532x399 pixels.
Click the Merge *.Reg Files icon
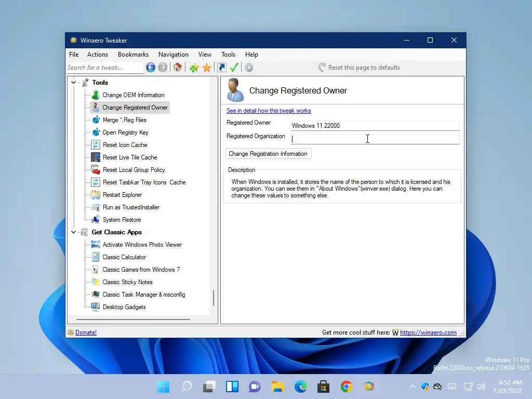(96, 120)
